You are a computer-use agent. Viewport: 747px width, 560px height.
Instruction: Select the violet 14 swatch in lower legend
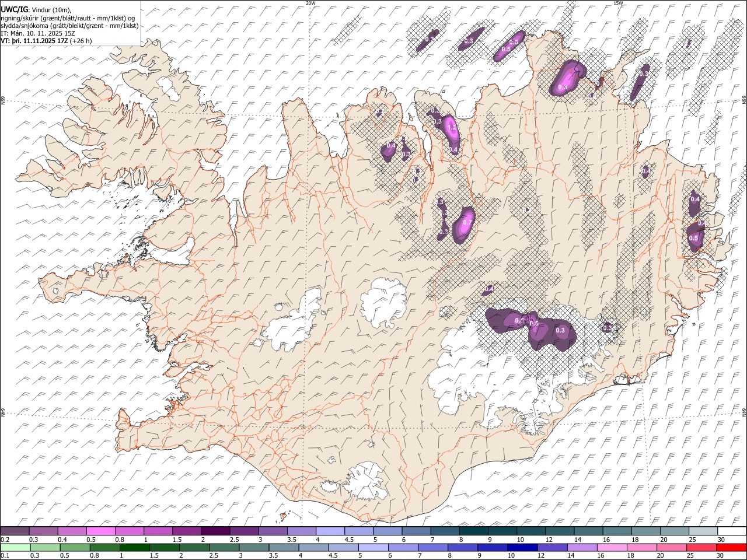click(581, 547)
